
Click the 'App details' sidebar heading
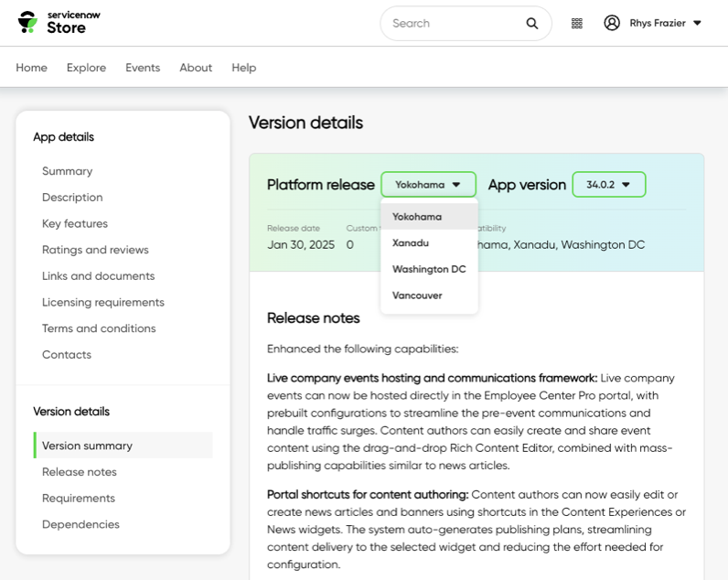pos(64,137)
